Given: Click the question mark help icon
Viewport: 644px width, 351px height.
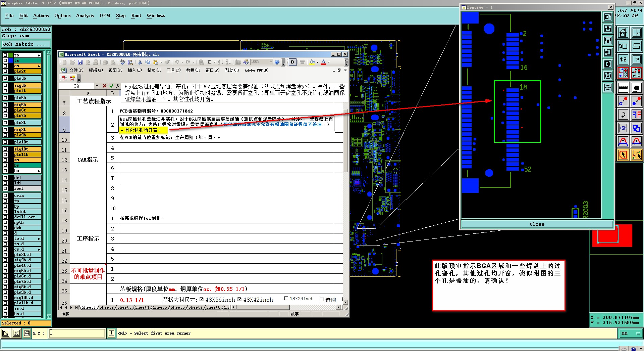Looking at the screenshot, I should coord(636,60).
